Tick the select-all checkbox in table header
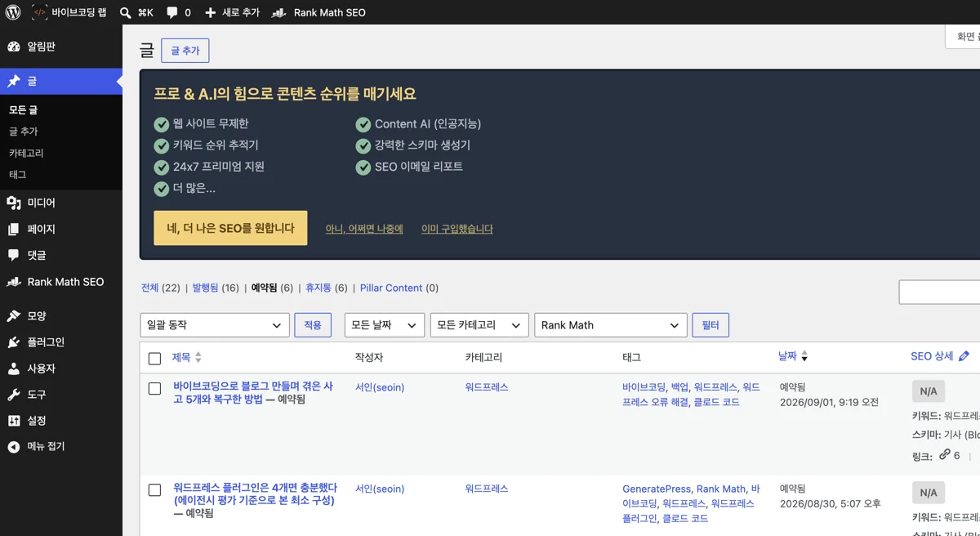Image resolution: width=980 pixels, height=536 pixels. 155,359
